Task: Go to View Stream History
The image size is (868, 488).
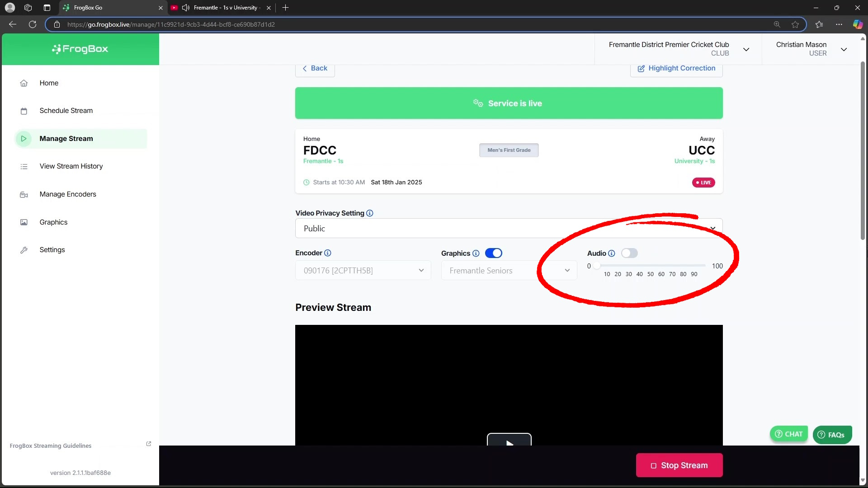Action: coord(71,166)
